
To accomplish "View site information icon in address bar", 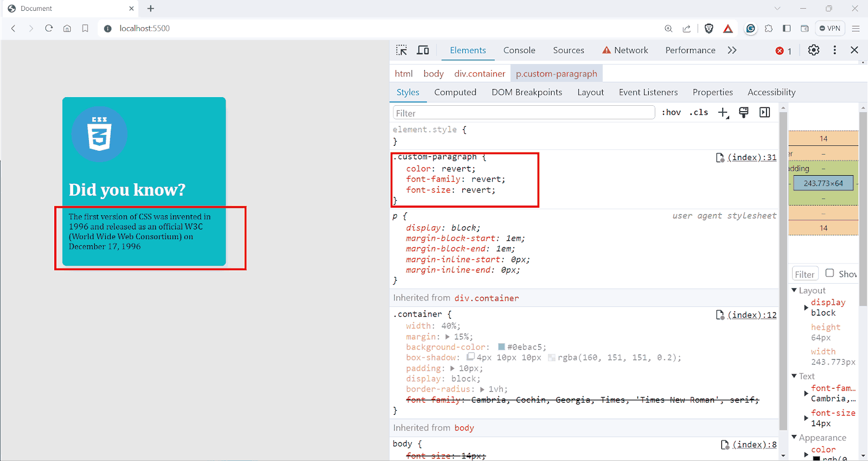I will click(107, 28).
